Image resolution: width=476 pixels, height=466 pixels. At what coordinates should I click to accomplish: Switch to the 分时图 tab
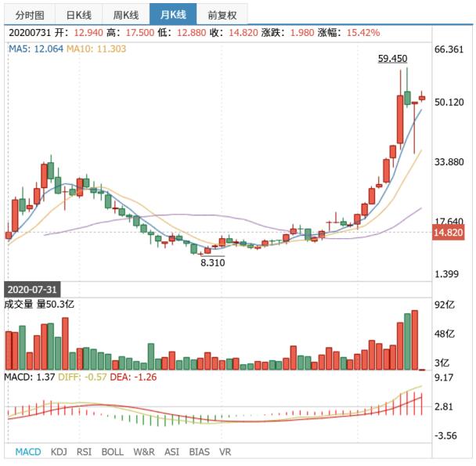[31, 15]
